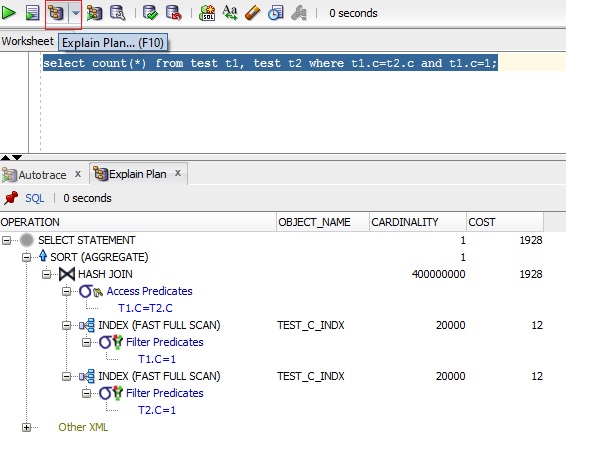Click the eraser Clear icon

(252, 14)
